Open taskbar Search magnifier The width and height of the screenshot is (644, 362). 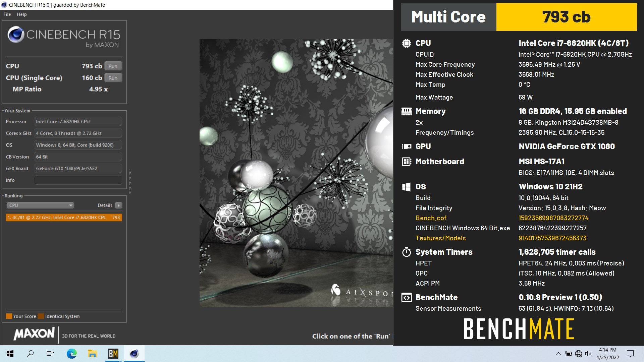pos(30,354)
